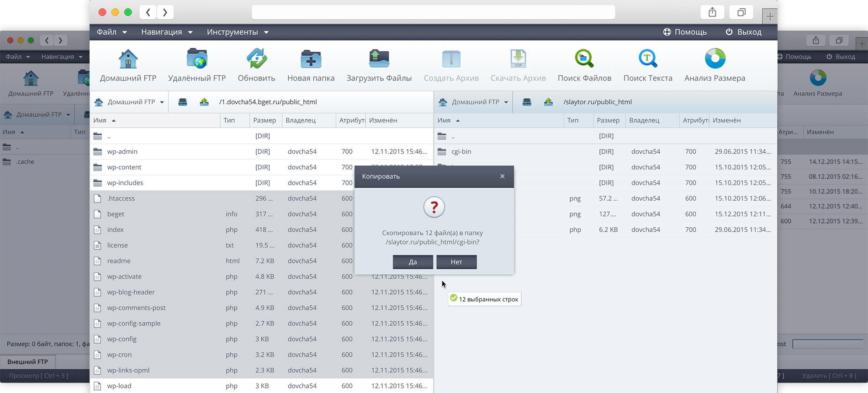
Task: Open Загрузить Файлы upload icon
Action: [x=379, y=59]
